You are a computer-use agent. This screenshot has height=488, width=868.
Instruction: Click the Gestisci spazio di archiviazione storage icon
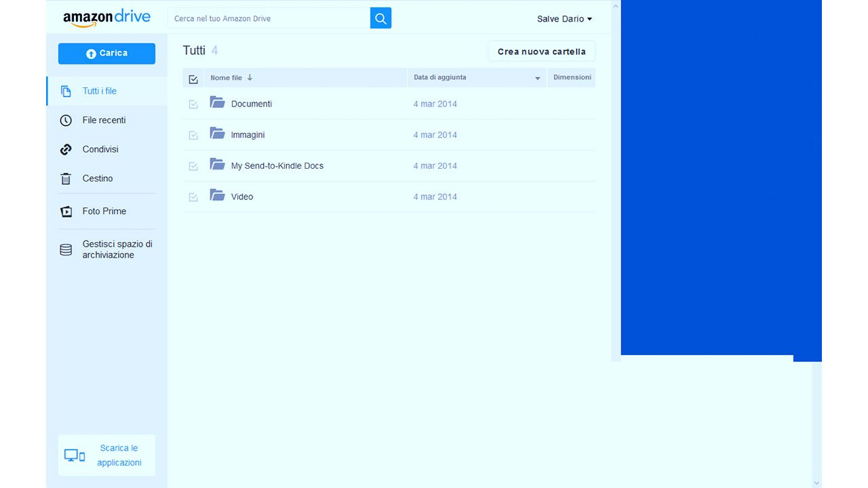(65, 249)
